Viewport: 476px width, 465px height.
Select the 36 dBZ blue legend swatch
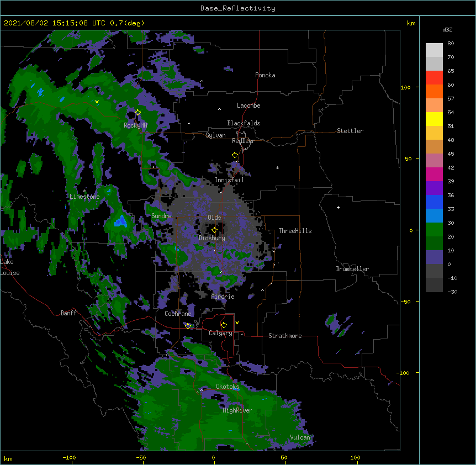(434, 202)
